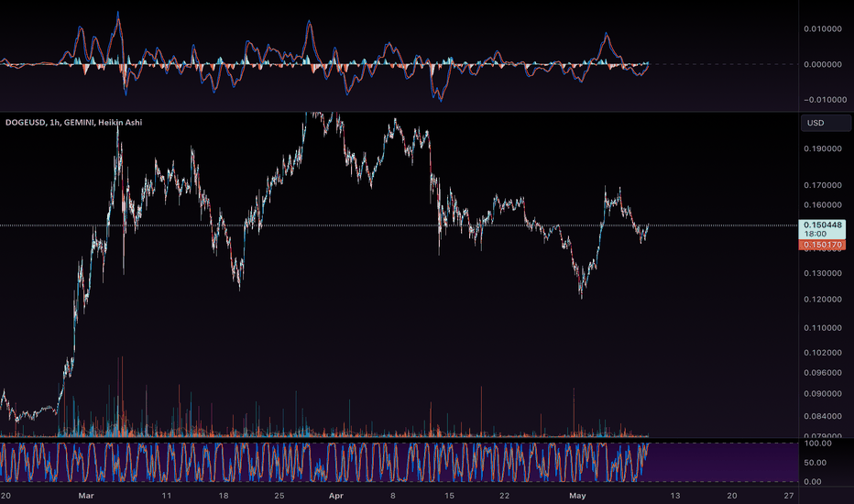Select the 25 date label on time axis

tap(279, 495)
